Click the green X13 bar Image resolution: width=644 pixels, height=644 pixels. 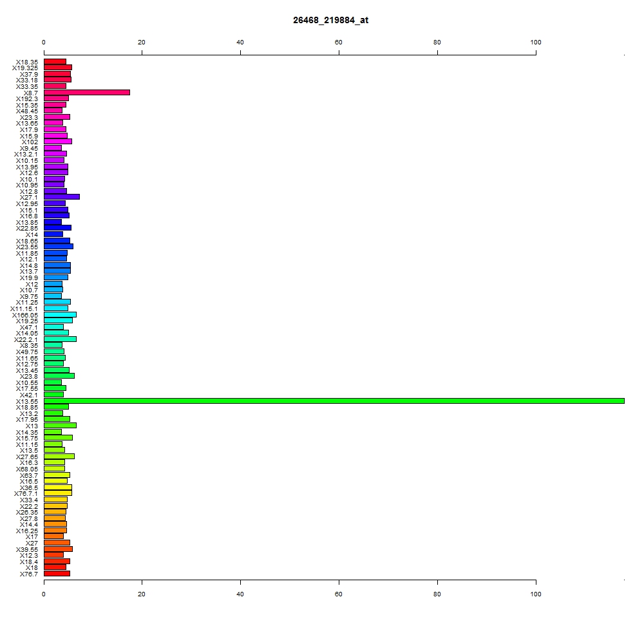[60, 425]
